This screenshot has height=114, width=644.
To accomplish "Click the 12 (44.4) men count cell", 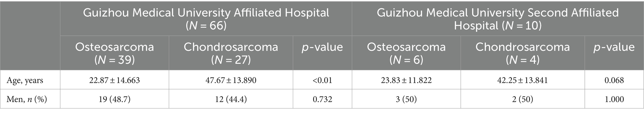I will pyautogui.click(x=231, y=99).
